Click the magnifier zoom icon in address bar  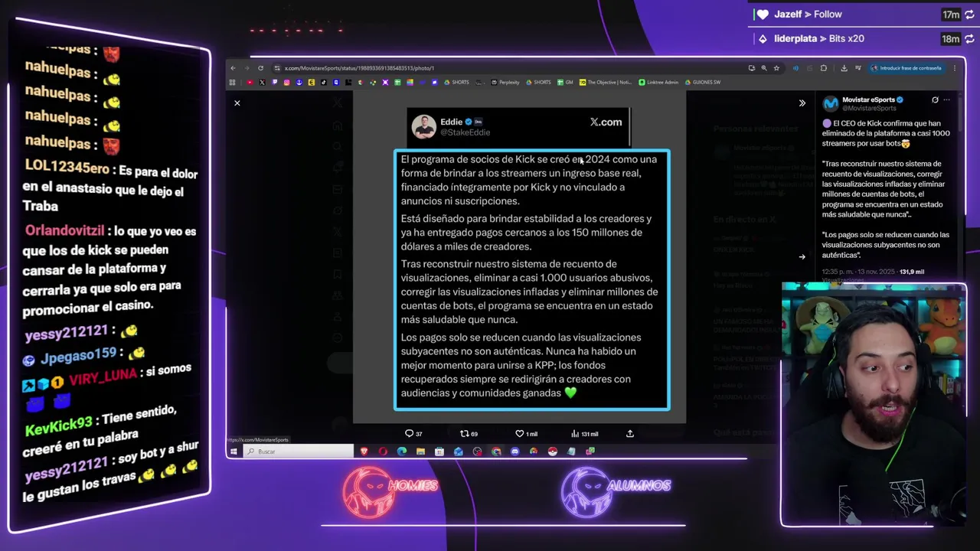pyautogui.click(x=764, y=68)
